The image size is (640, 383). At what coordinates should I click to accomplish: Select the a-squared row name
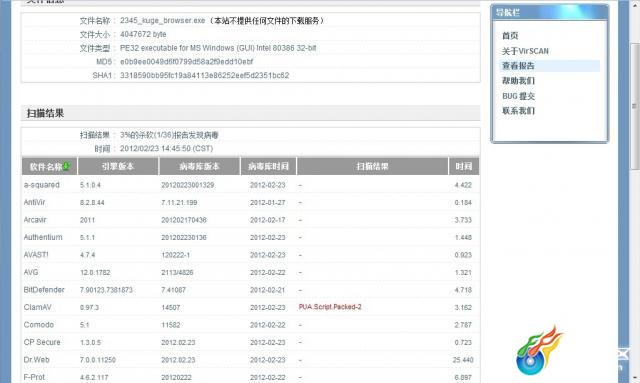[x=42, y=185]
